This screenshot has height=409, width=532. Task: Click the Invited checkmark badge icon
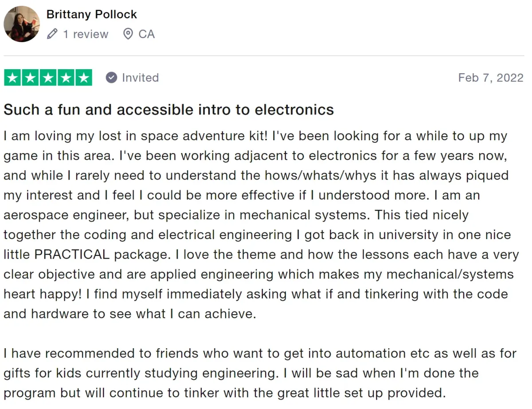[111, 78]
